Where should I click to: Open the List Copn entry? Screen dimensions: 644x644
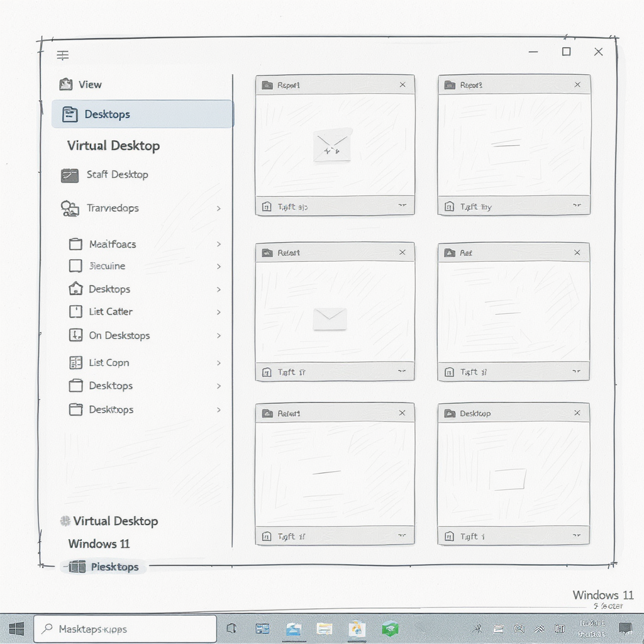click(109, 363)
